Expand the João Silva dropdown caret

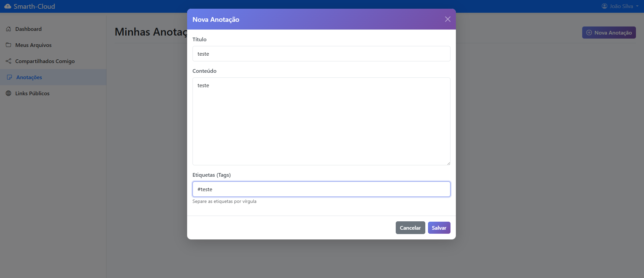637,6
